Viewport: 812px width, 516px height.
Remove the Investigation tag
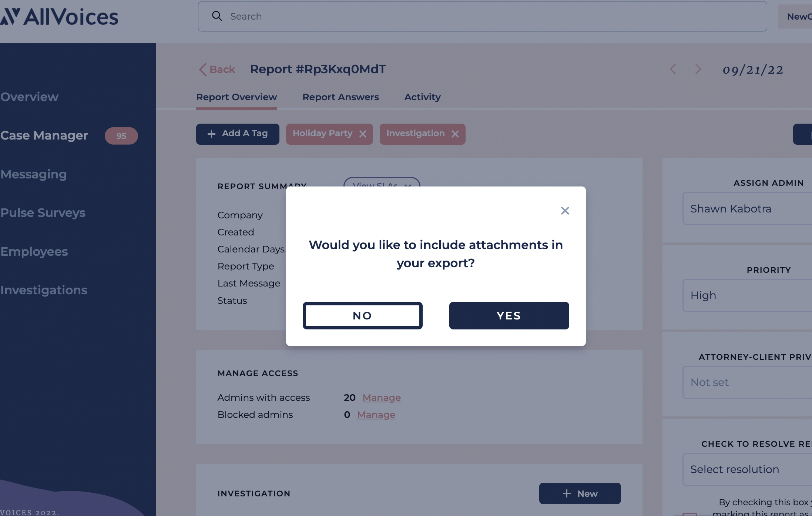[455, 134]
